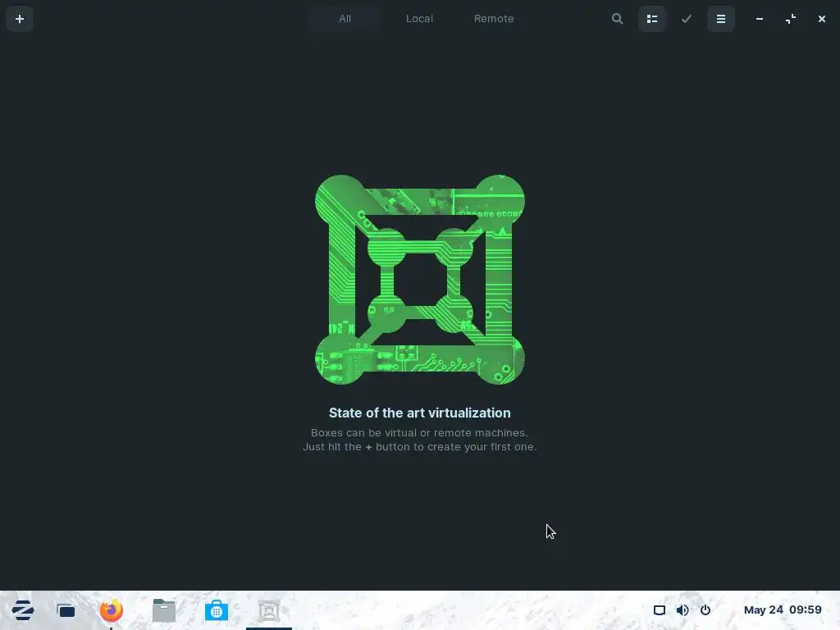Switch to the Remote tab
Screen dimensions: 840x630
click(493, 19)
